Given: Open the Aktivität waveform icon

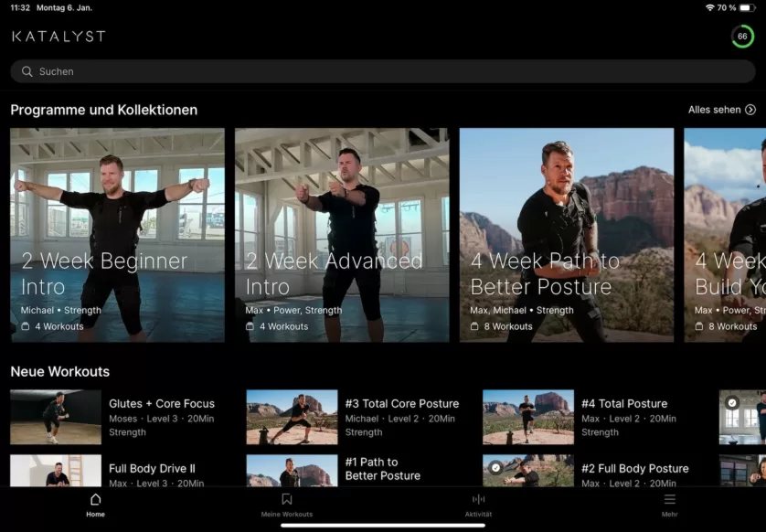Looking at the screenshot, I should 478,499.
